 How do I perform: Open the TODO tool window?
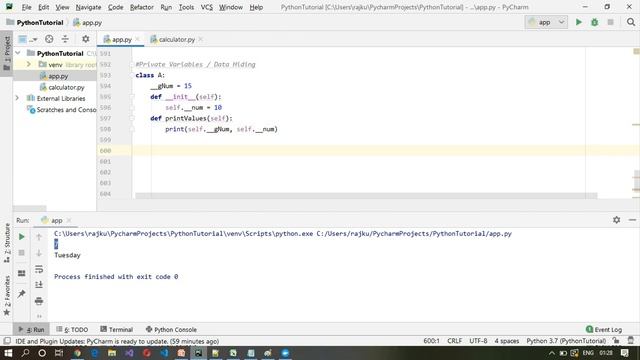pyautogui.click(x=72, y=329)
